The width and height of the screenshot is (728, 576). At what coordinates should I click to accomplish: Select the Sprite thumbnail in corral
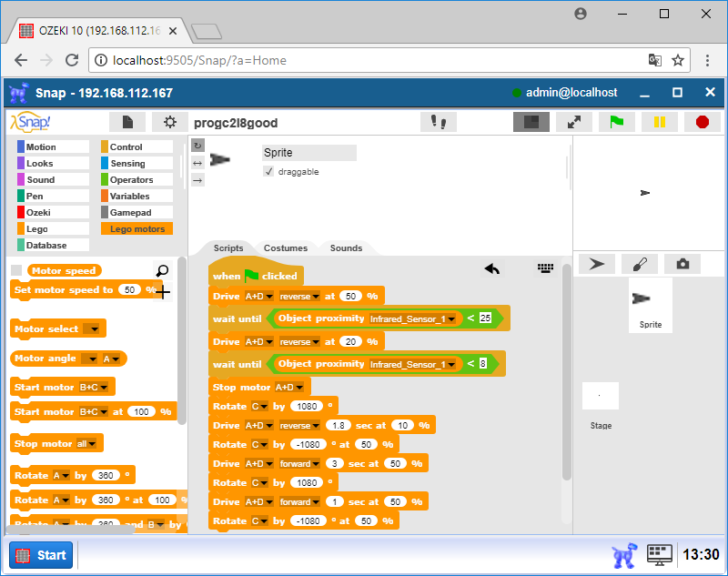pos(650,305)
